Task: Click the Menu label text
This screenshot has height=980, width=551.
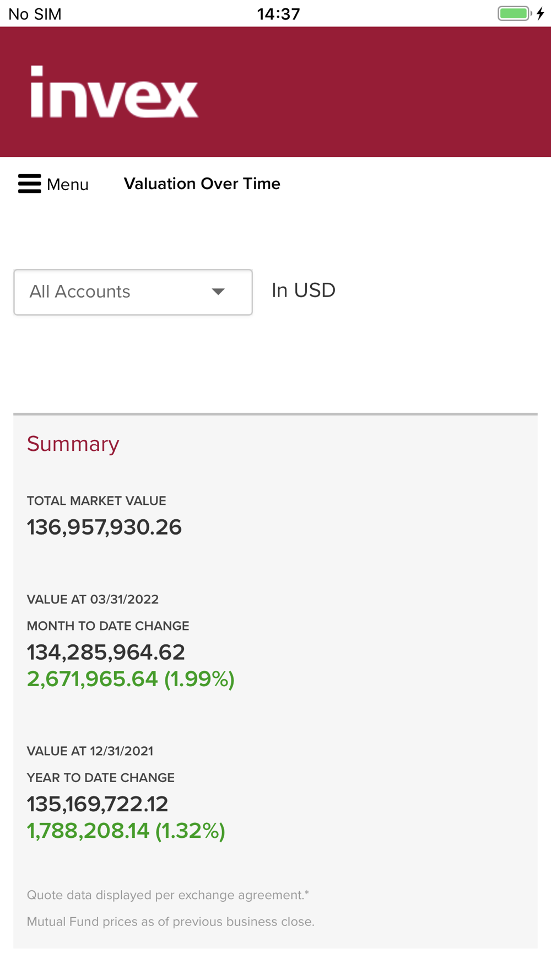Action: (x=68, y=185)
